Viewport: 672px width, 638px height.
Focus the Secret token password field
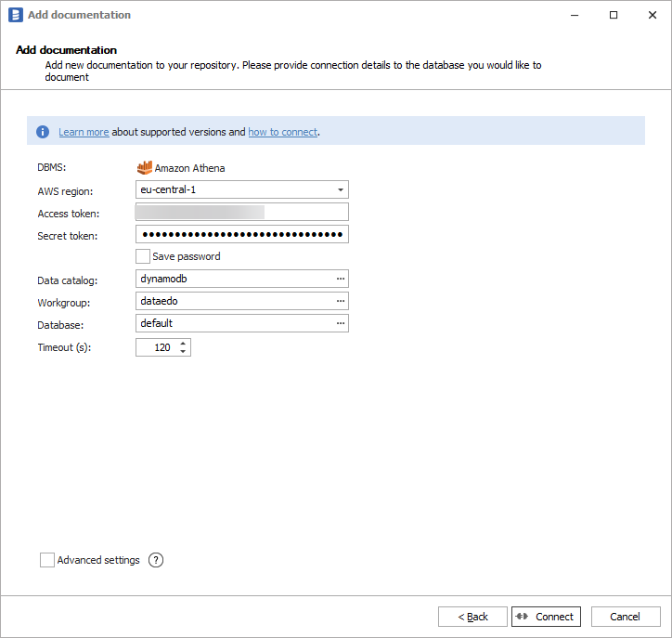pyautogui.click(x=241, y=234)
